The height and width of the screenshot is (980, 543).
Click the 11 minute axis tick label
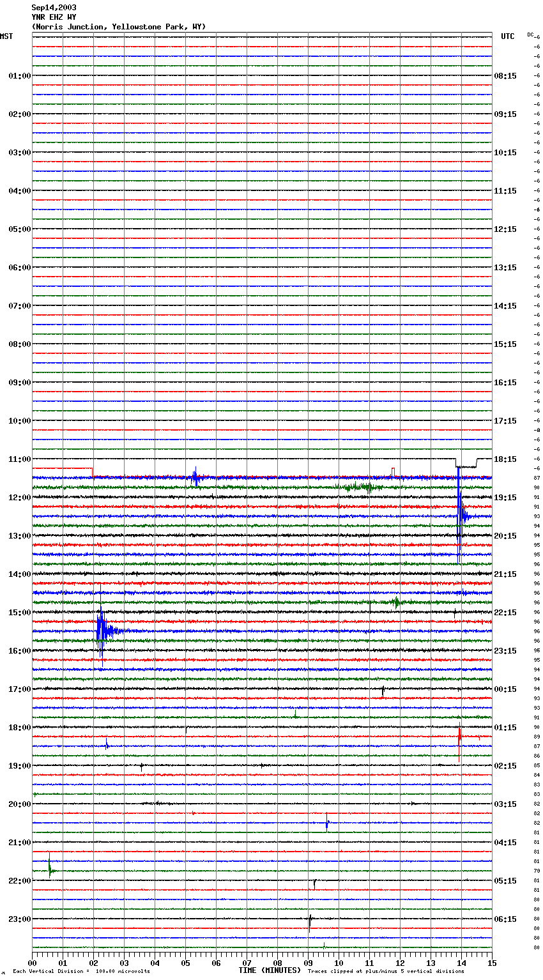pos(370,963)
